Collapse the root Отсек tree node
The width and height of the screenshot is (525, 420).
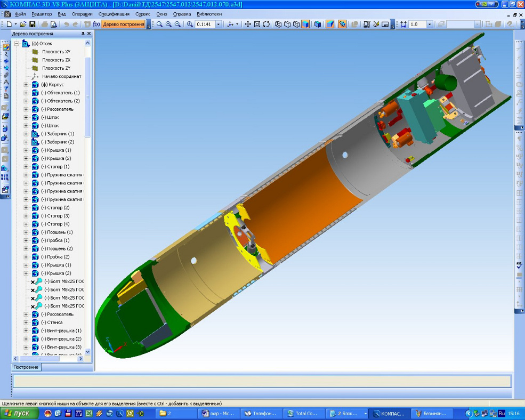(17, 44)
